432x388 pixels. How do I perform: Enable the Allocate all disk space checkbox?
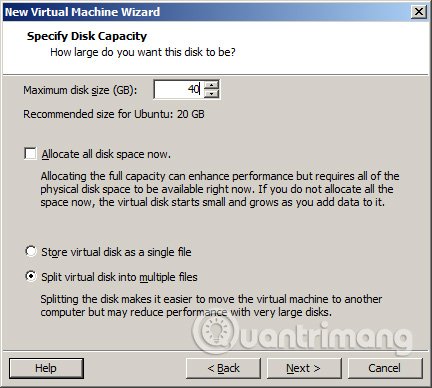(x=30, y=154)
